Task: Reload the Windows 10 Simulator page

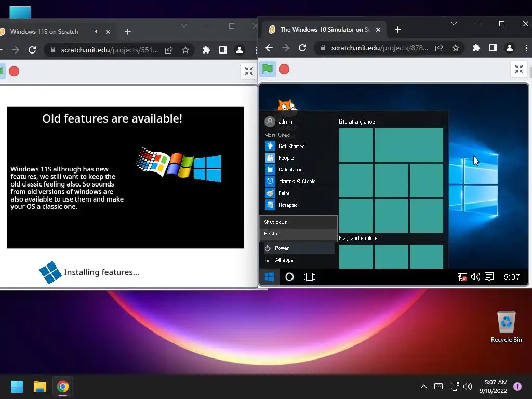Action: coord(302,48)
